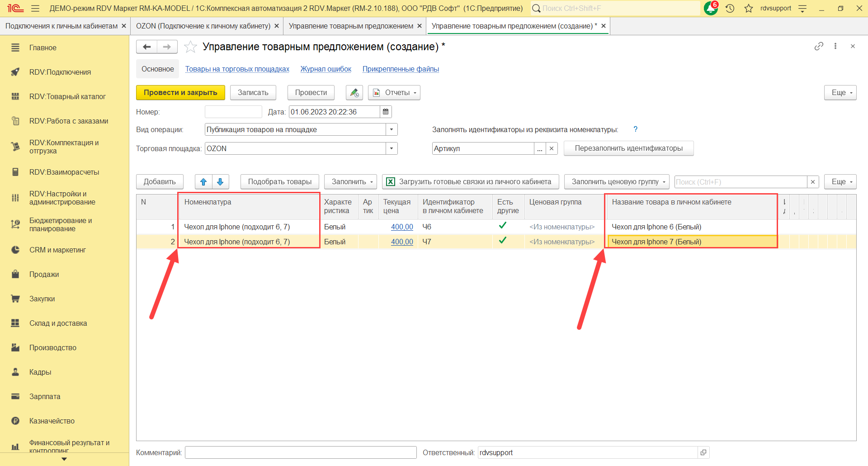This screenshot has height=466, width=868.
Task: Click the green pencil edit icon
Action: (x=354, y=93)
